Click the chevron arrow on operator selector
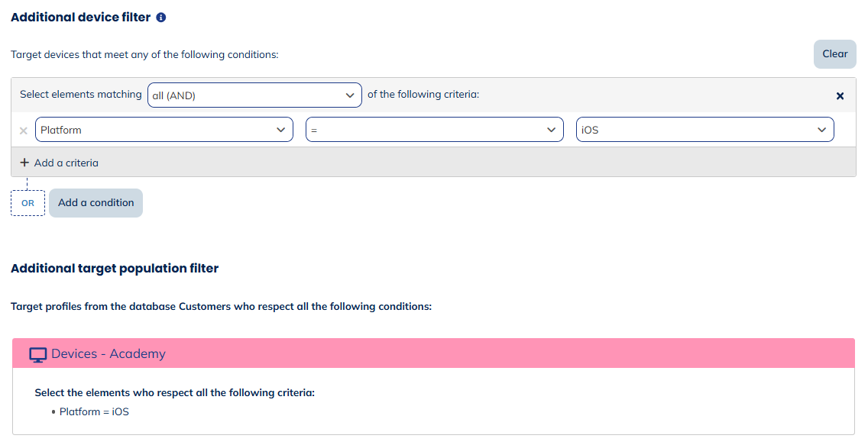This screenshot has height=445, width=868. 551,130
